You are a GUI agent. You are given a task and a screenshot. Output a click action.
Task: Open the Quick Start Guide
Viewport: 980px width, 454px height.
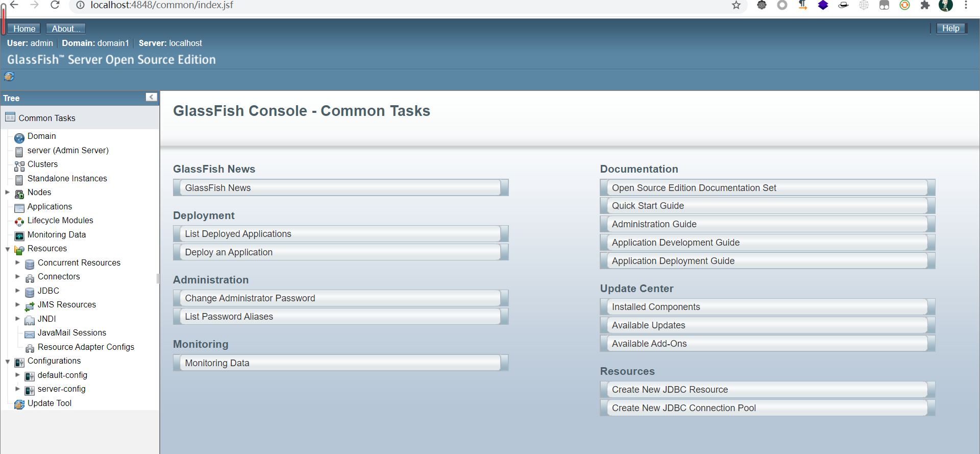[768, 205]
